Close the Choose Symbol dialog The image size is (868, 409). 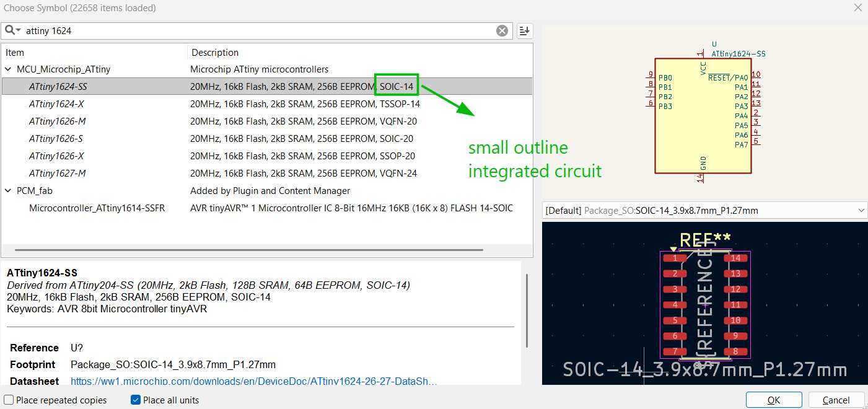tap(857, 8)
